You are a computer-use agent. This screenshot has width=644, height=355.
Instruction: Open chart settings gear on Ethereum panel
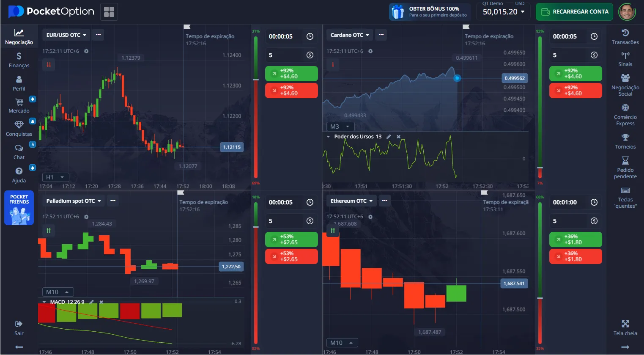pyautogui.click(x=370, y=217)
